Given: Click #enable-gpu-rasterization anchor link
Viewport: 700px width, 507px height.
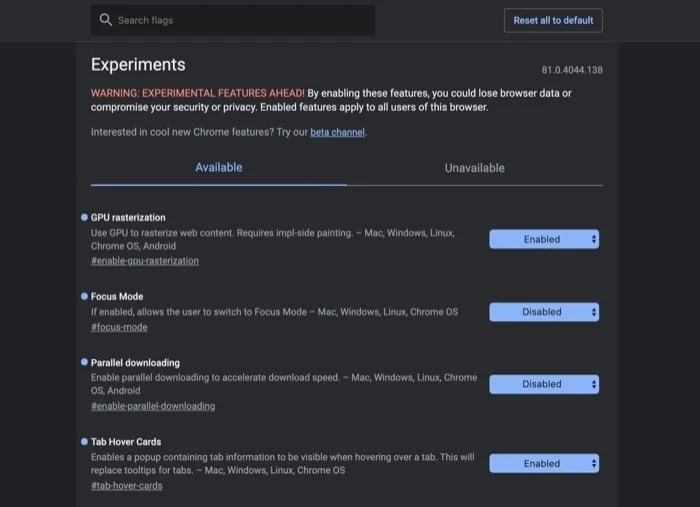Looking at the screenshot, I should [144, 261].
